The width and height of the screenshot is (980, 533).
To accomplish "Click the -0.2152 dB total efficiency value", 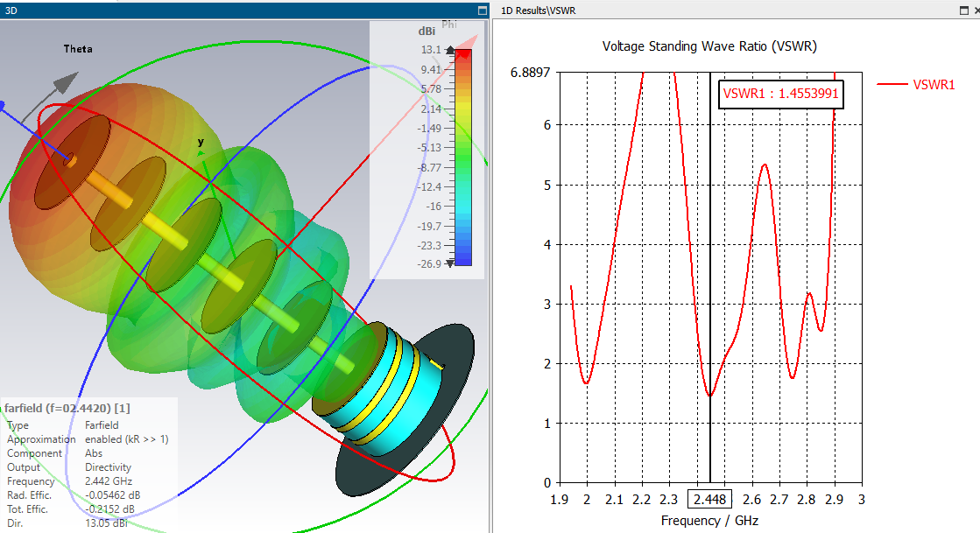I will [x=110, y=509].
